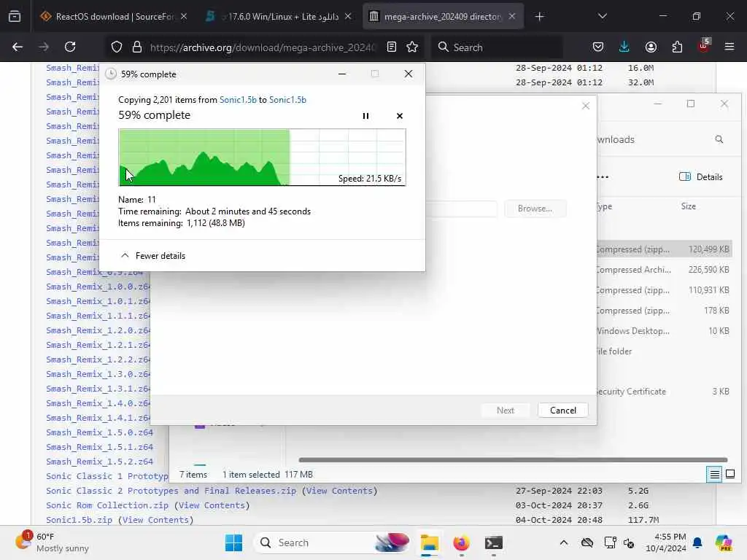Switch Explorer to details list view
747x560 pixels.
point(714,474)
